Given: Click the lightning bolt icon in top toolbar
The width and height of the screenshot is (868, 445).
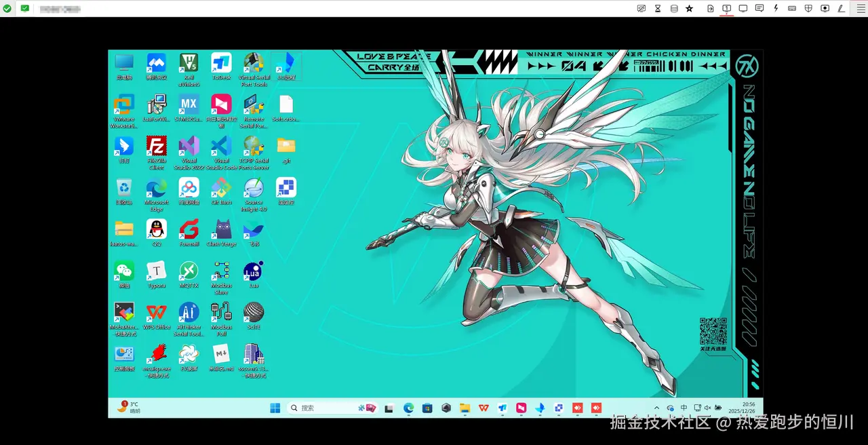Looking at the screenshot, I should 776,8.
